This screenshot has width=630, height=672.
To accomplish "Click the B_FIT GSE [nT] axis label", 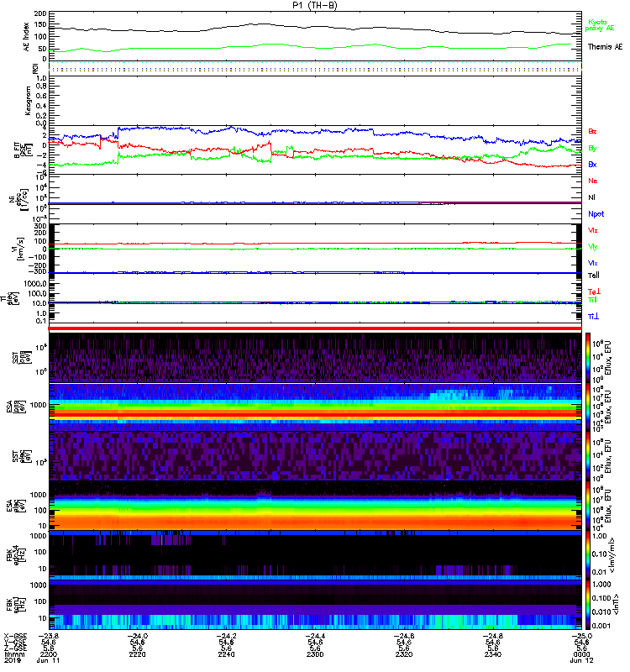I will pos(24,150).
